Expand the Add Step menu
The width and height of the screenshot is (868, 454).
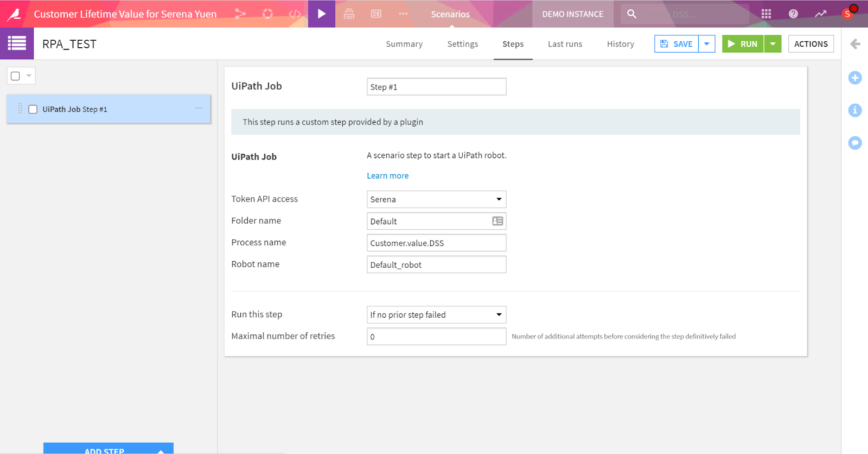pos(108,449)
